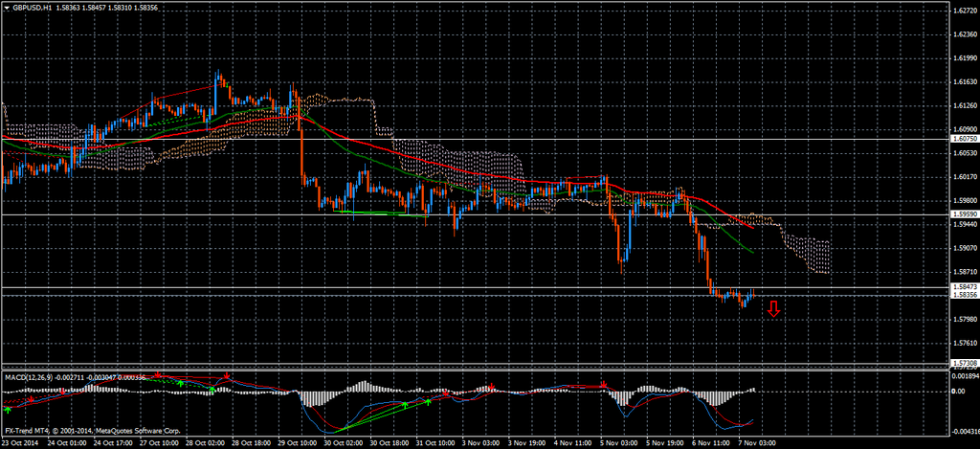This screenshot has height=449, width=980.
Task: Click the 28 Oct 18:00 time axis label
Action: [x=253, y=442]
